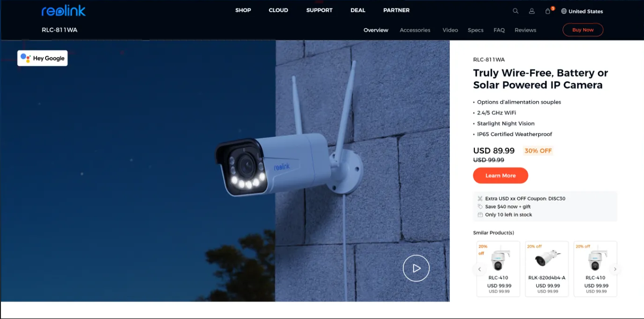
Task: Open the search magnifier icon
Action: click(516, 11)
